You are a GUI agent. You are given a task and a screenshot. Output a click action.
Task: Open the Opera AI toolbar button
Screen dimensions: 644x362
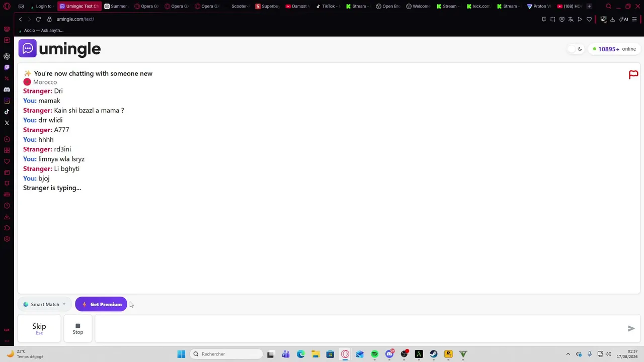point(624,19)
